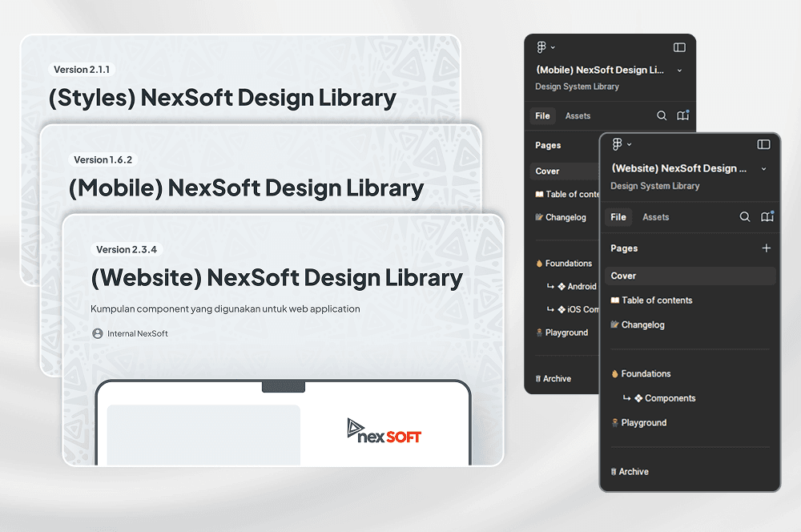Screen dimensions: 801x532
Task: Select File tab in Website panel
Action: [x=618, y=217]
